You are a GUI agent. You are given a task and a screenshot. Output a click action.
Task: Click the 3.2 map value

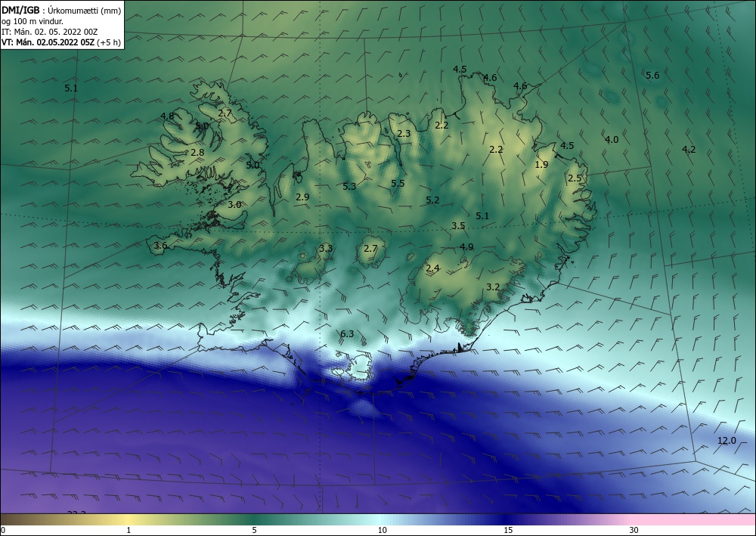[x=492, y=287]
